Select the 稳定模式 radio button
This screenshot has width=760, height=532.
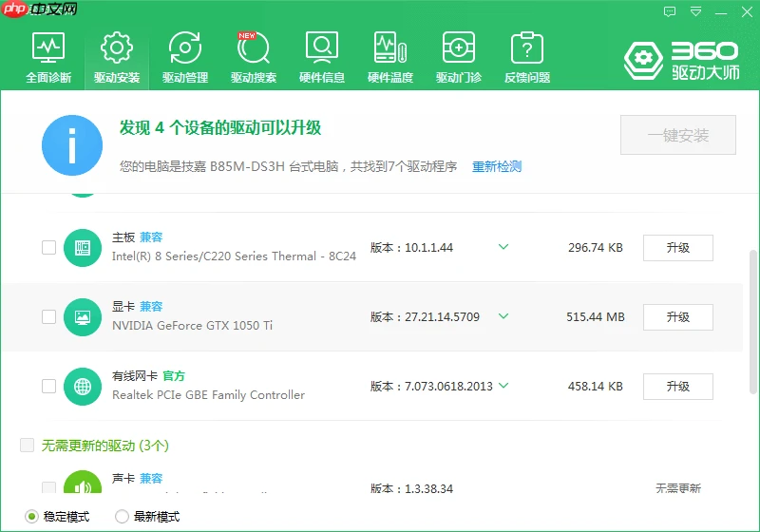click(x=31, y=517)
